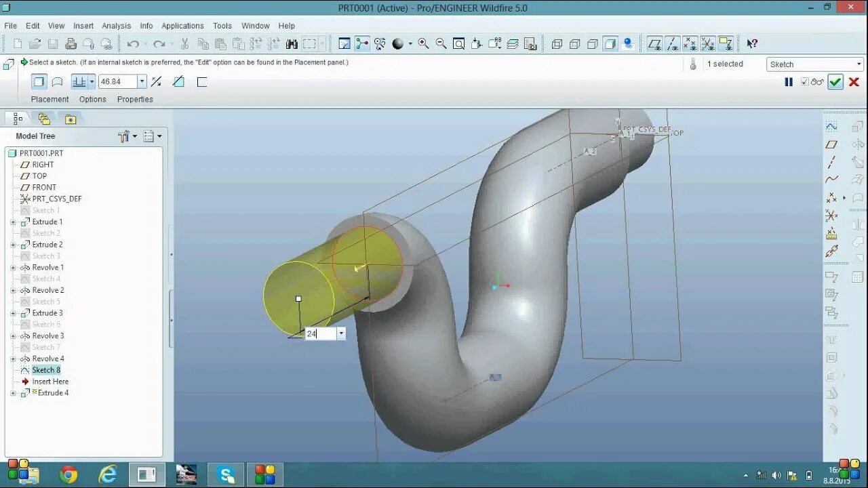
Task: Open Skype from taskbar
Action: (226, 474)
